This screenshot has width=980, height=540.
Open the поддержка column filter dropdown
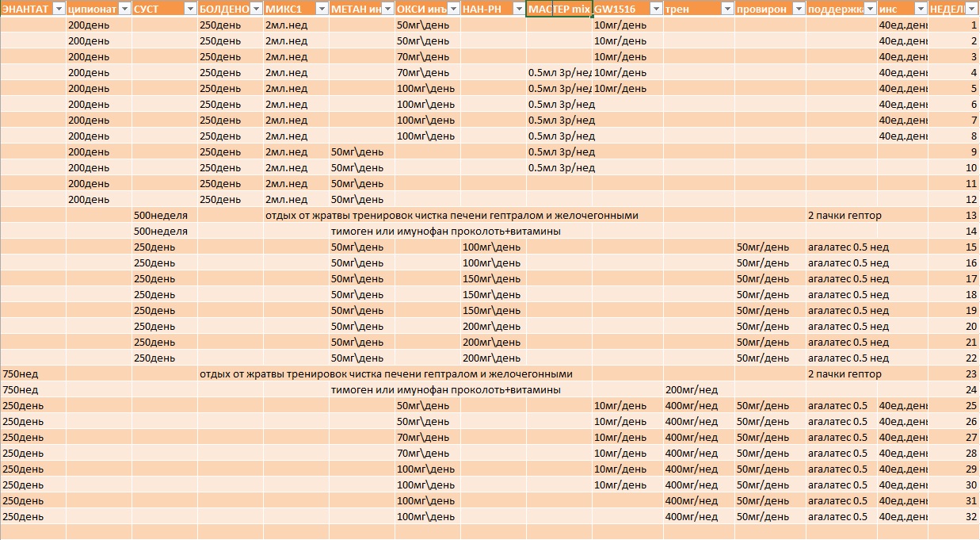pyautogui.click(x=869, y=9)
